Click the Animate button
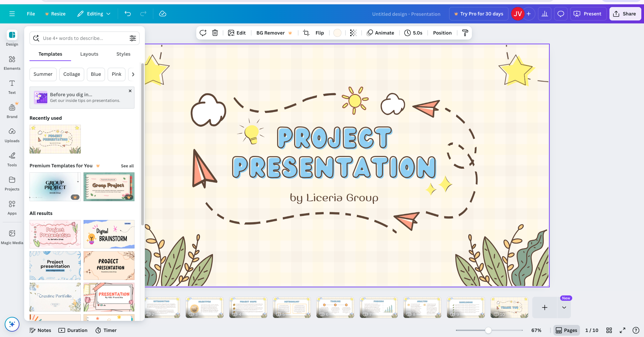 (380, 33)
